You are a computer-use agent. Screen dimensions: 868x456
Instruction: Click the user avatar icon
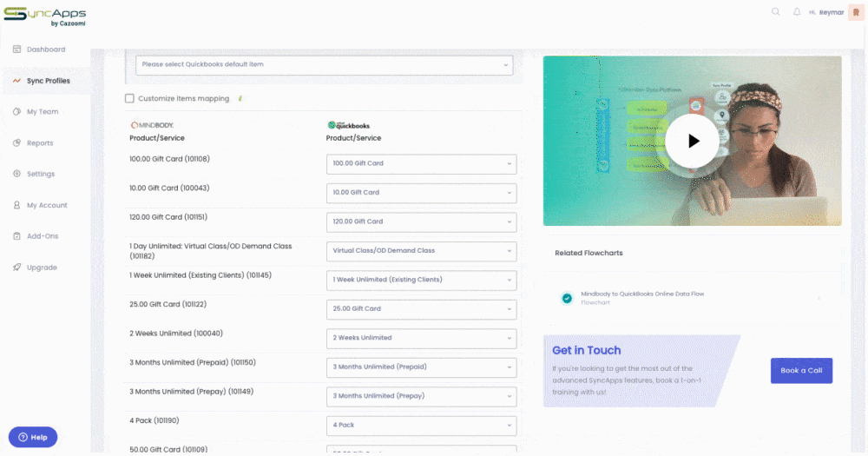point(856,12)
